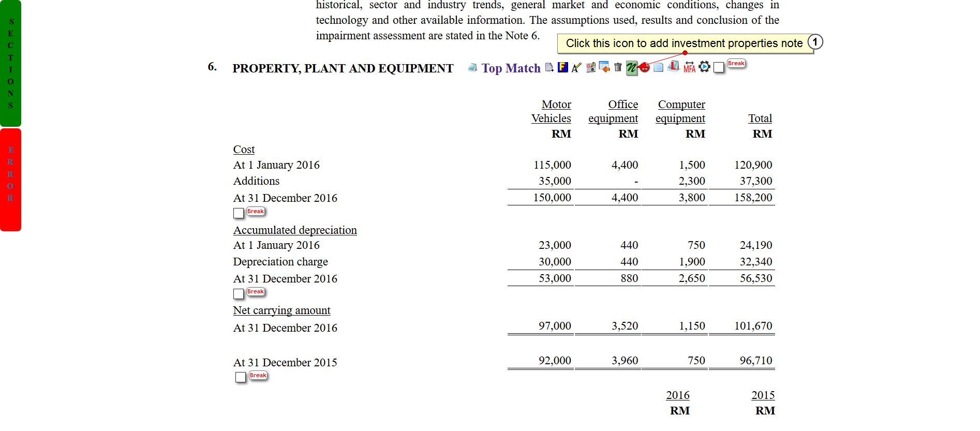Screen dimensions: 980x431
Task: Click the green N investment properties note icon
Action: point(631,68)
